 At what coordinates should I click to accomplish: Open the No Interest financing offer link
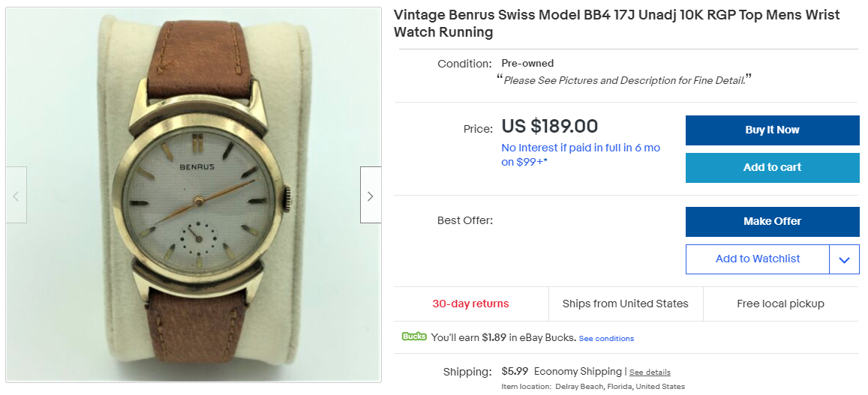point(580,154)
